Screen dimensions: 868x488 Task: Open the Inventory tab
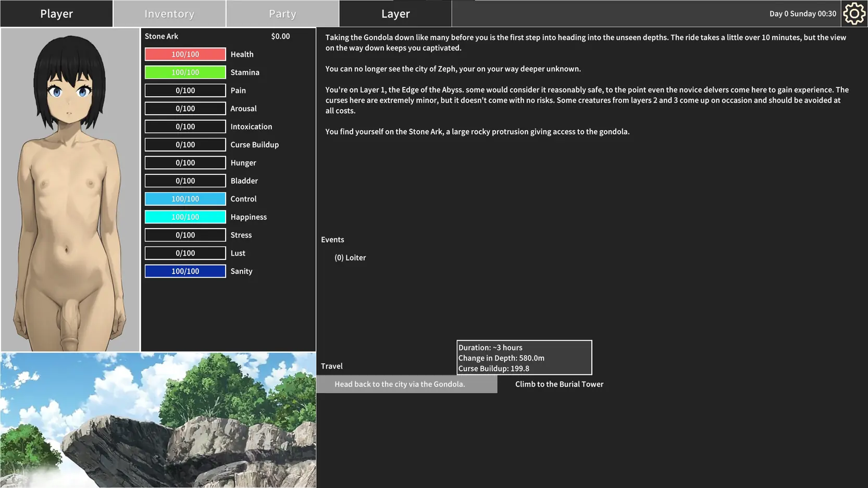169,14
